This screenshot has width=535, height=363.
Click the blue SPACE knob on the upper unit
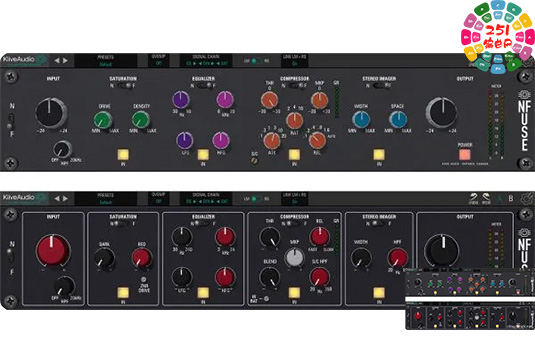coord(398,120)
